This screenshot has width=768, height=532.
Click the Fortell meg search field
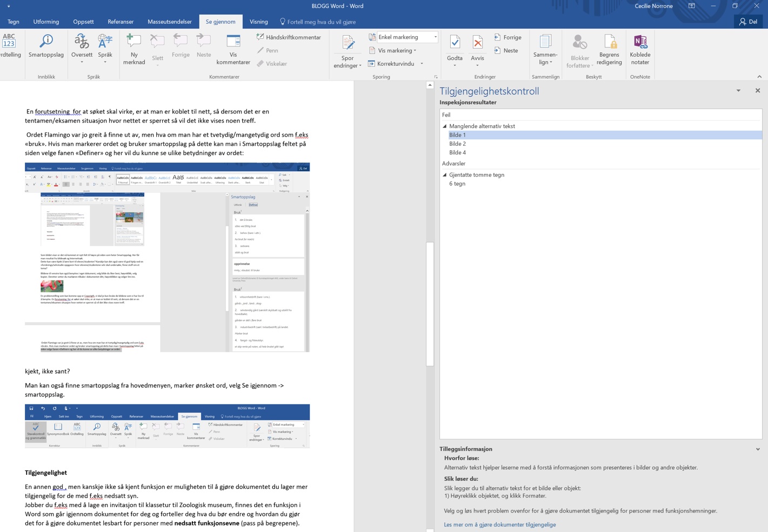tap(321, 22)
